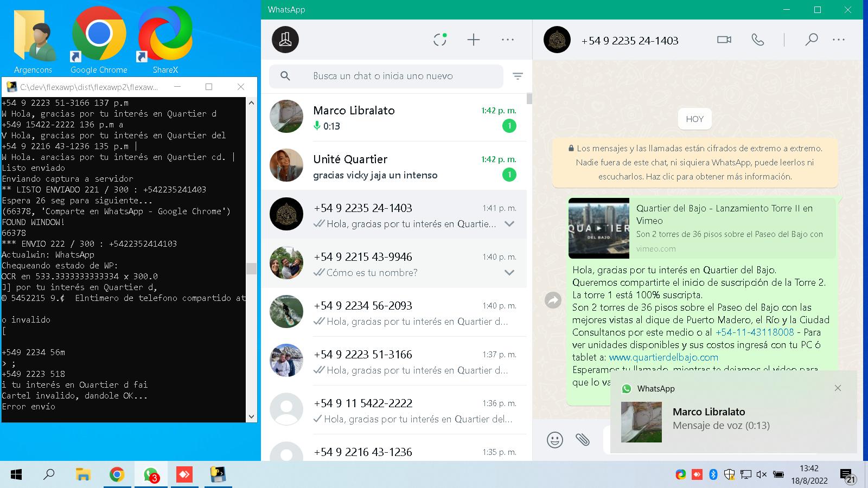Click unread badge on Marco Libralato chat
The width and height of the screenshot is (868, 488).
click(509, 126)
